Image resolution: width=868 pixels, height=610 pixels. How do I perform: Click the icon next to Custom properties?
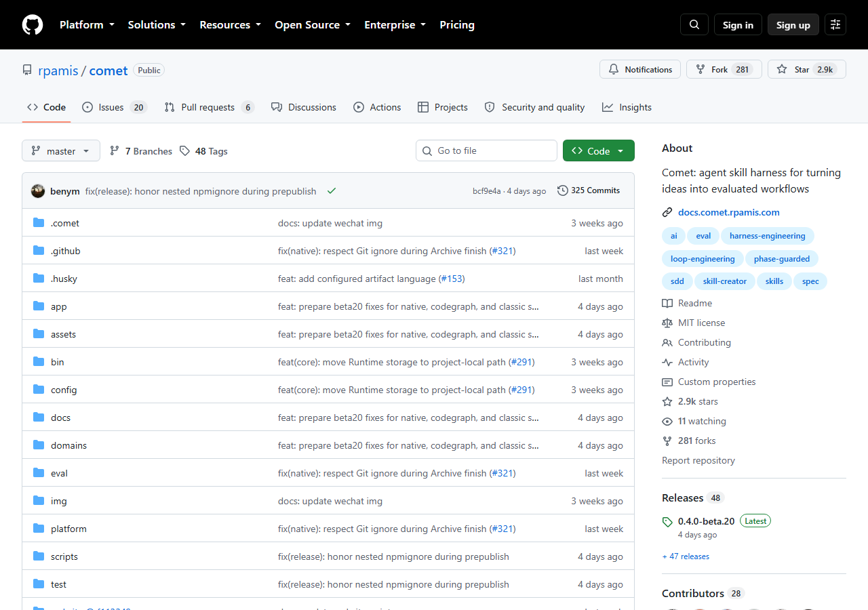[x=667, y=382]
